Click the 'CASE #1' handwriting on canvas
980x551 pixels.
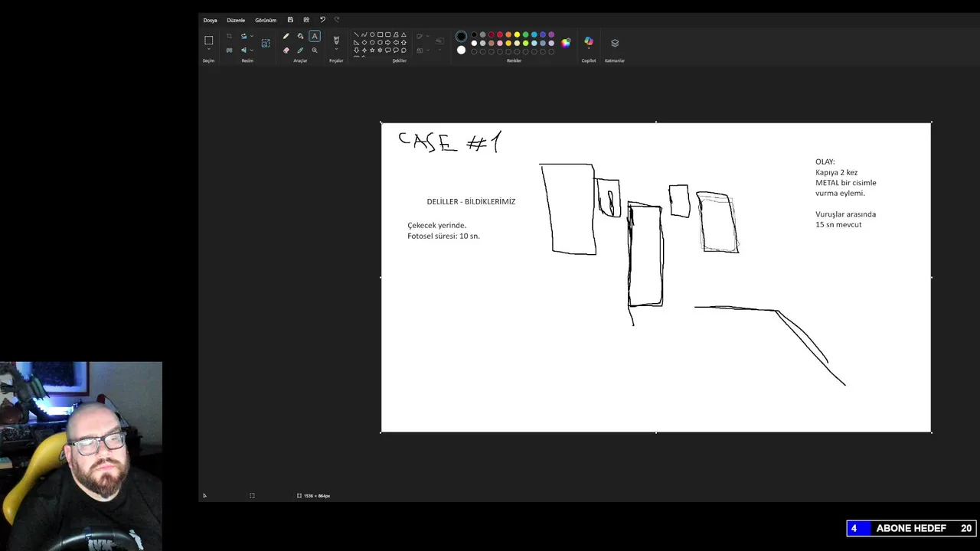click(449, 142)
